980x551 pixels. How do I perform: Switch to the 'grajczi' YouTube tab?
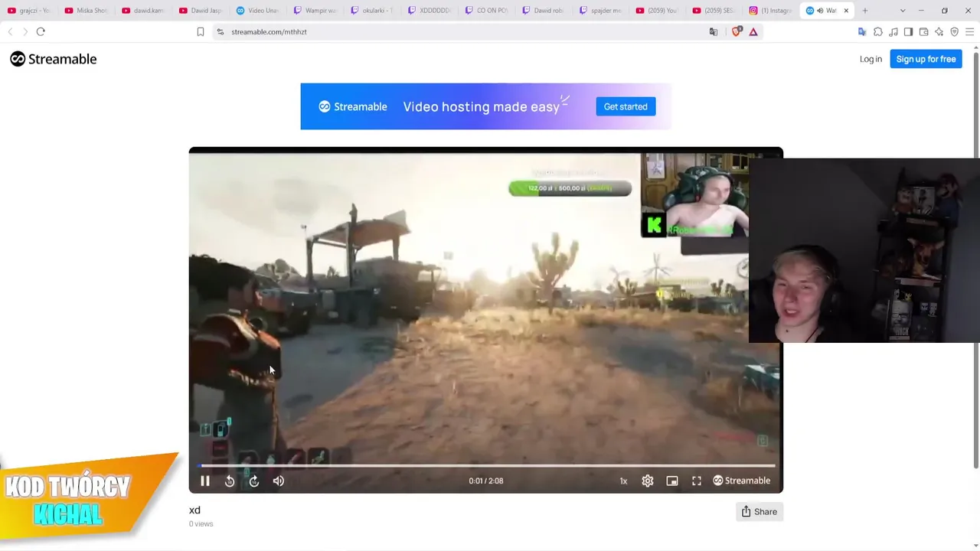pyautogui.click(x=29, y=11)
